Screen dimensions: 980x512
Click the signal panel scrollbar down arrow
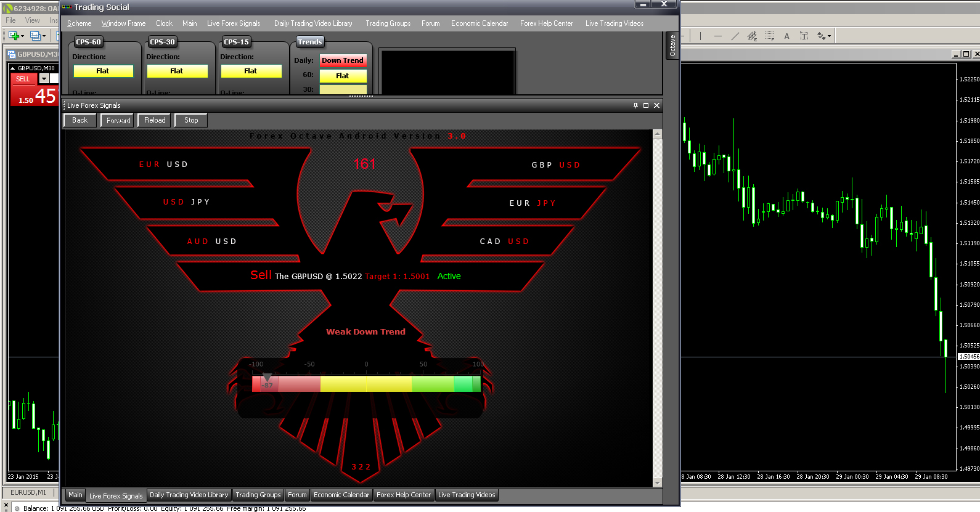pyautogui.click(x=657, y=483)
